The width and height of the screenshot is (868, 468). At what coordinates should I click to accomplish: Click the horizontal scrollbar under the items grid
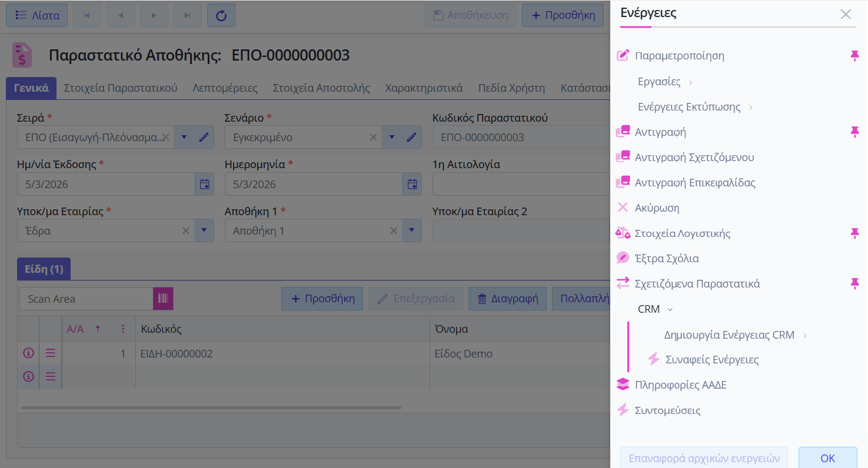[211, 407]
